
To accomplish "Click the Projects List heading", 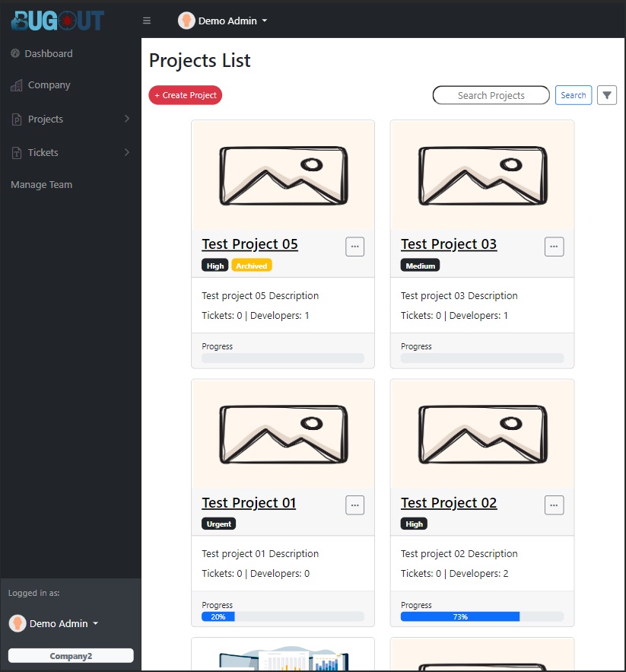I will pos(200,60).
